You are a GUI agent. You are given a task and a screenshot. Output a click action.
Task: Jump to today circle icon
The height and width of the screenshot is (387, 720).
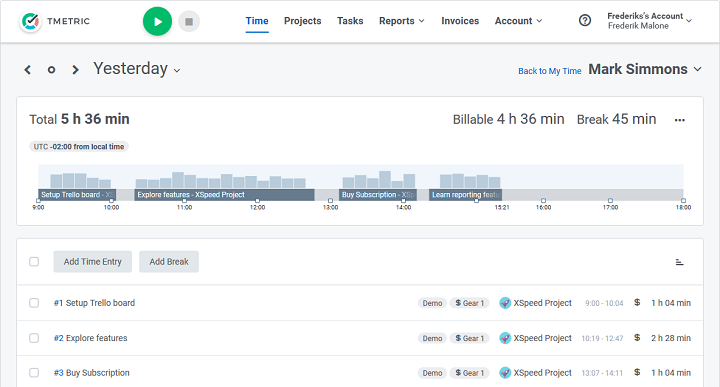click(51, 70)
